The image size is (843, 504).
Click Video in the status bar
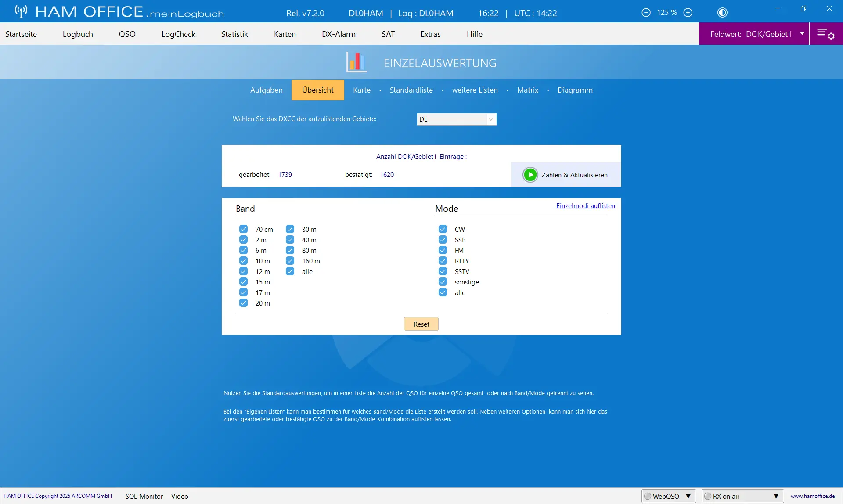click(x=180, y=496)
